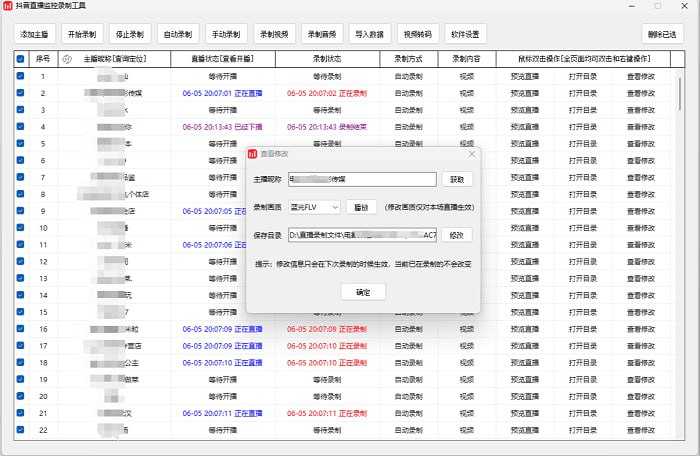Choose 手动录制 in the toolbar
The image size is (700, 456).
[226, 34]
